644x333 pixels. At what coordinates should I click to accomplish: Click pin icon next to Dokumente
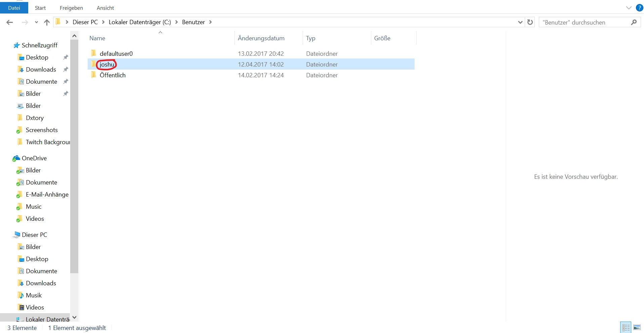click(66, 81)
